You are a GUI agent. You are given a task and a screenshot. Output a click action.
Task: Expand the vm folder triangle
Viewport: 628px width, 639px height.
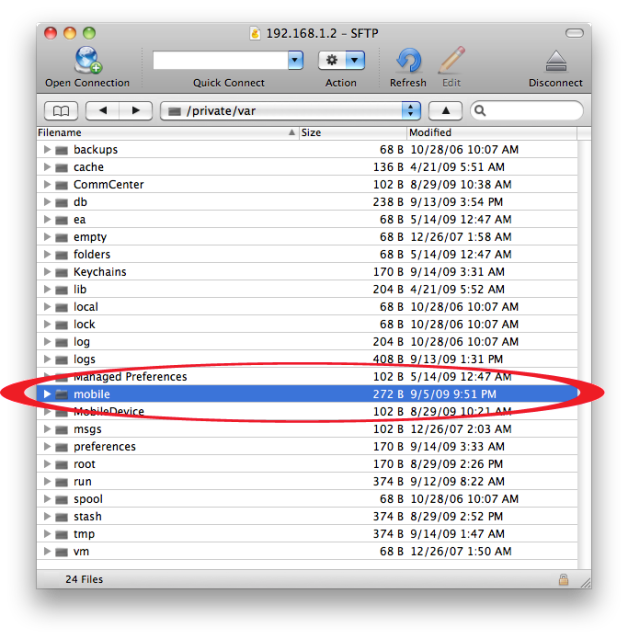click(x=47, y=551)
